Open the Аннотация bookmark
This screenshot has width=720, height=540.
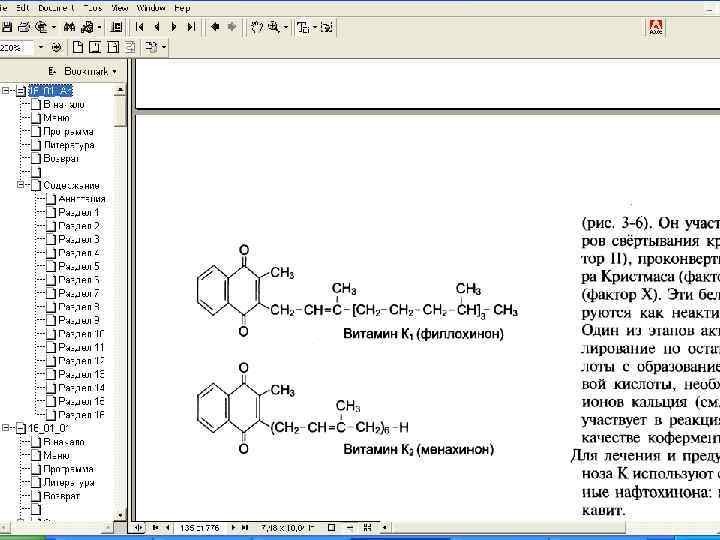pos(82,199)
